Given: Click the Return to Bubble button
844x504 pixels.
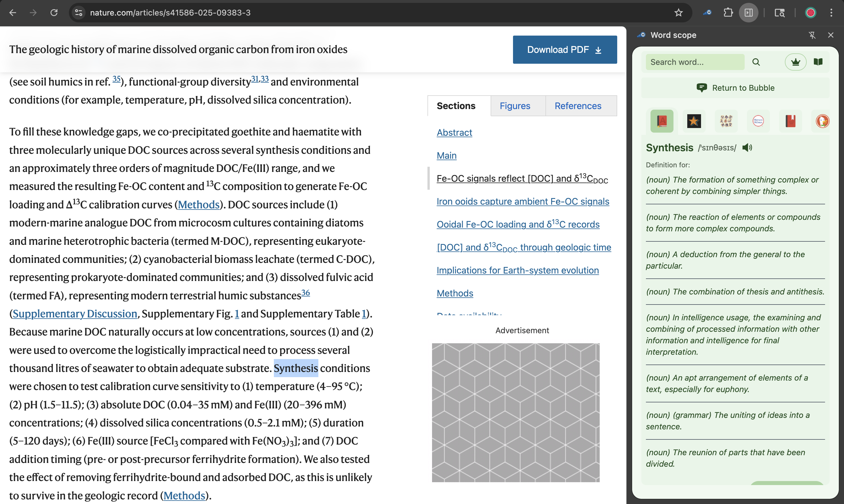Looking at the screenshot, I should pyautogui.click(x=735, y=88).
